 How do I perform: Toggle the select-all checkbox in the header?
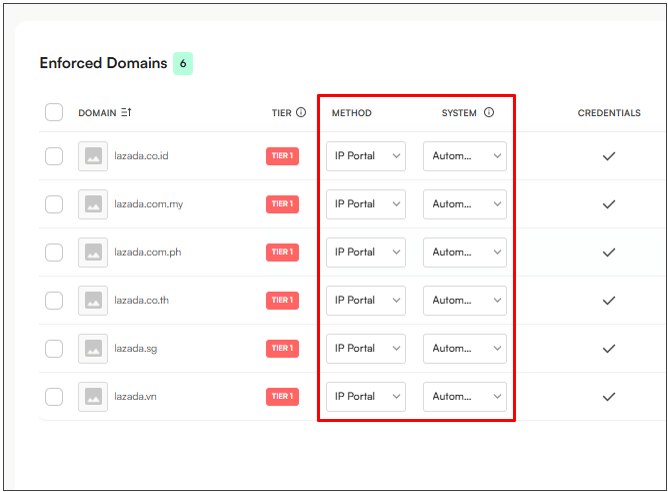click(54, 112)
